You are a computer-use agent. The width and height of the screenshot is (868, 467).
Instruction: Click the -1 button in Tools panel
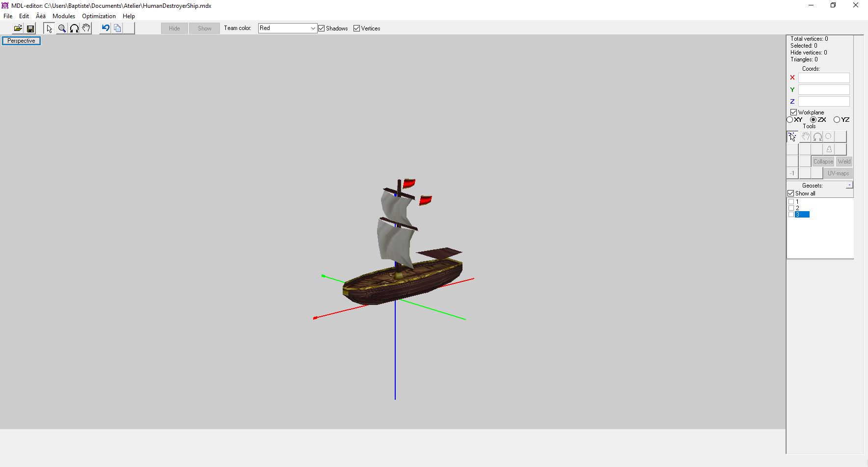(x=792, y=173)
